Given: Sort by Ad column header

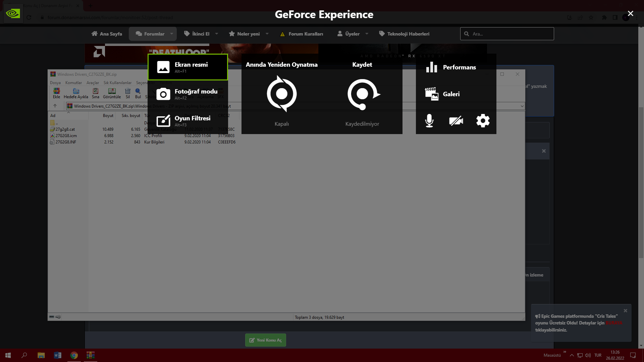Looking at the screenshot, I should pos(68,116).
